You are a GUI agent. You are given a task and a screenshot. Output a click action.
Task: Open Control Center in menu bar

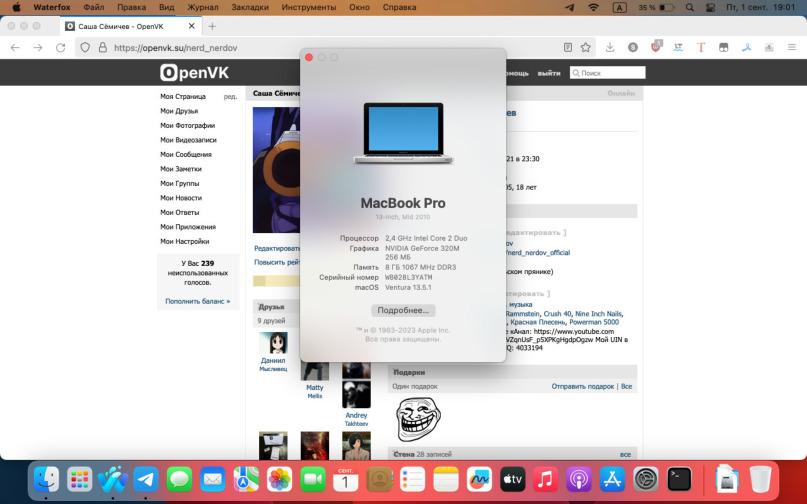(710, 7)
